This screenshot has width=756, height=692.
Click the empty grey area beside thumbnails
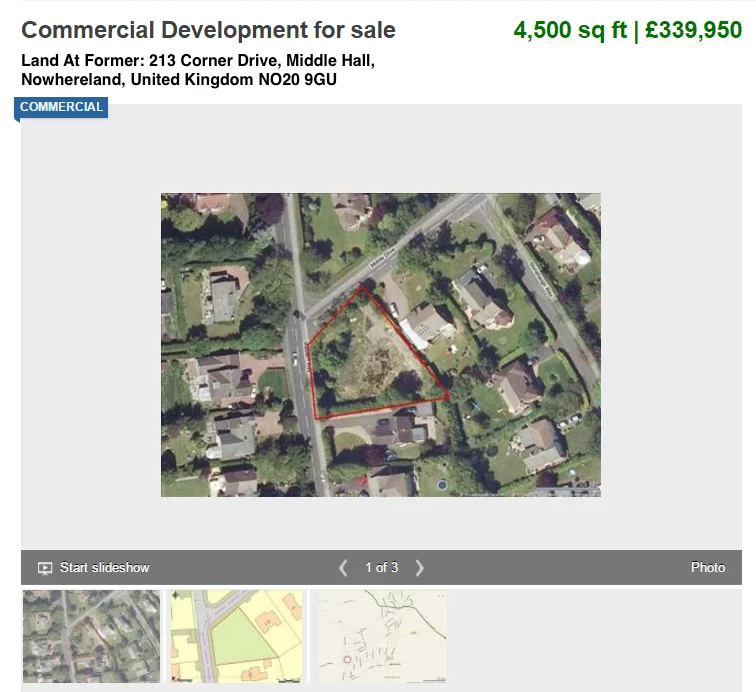click(600, 636)
